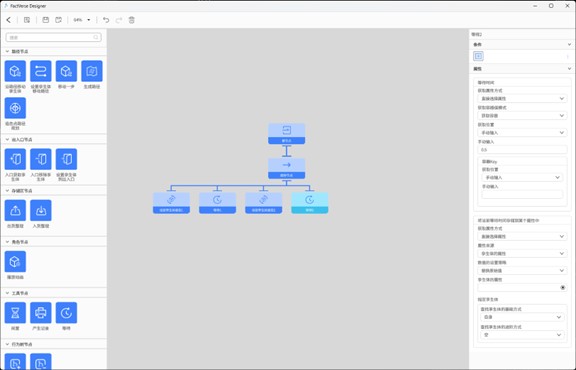Screen dimensions: 576x370
Task: Collapse the 属性 section in properties panel
Action: click(569, 69)
